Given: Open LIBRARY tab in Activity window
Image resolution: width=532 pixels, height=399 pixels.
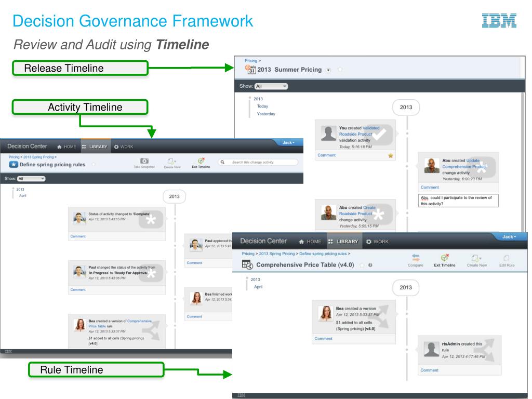Looking at the screenshot, I should 95,147.
